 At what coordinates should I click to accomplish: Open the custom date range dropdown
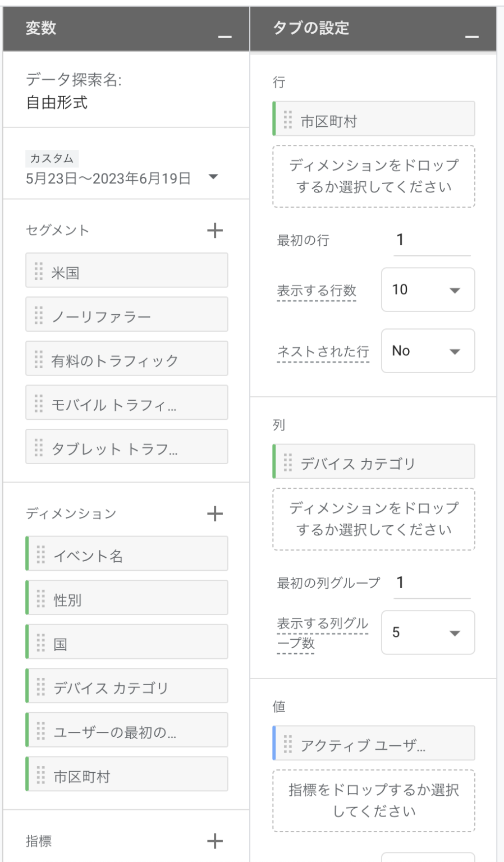point(213,177)
